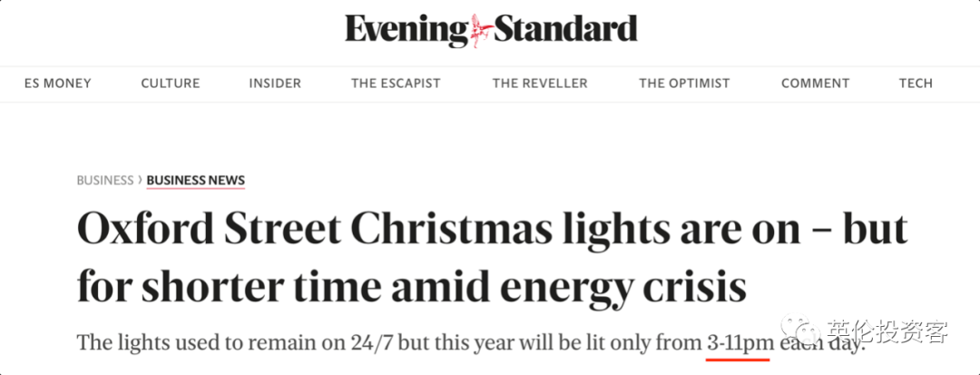Open the COMMENT section

pyautogui.click(x=816, y=84)
